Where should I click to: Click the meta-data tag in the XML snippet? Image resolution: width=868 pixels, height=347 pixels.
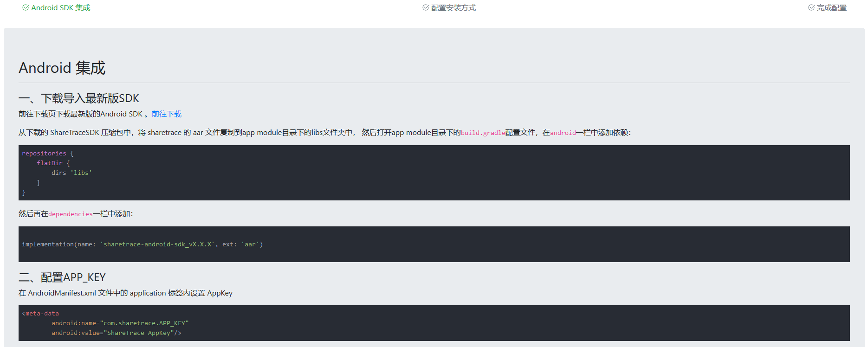42,314
